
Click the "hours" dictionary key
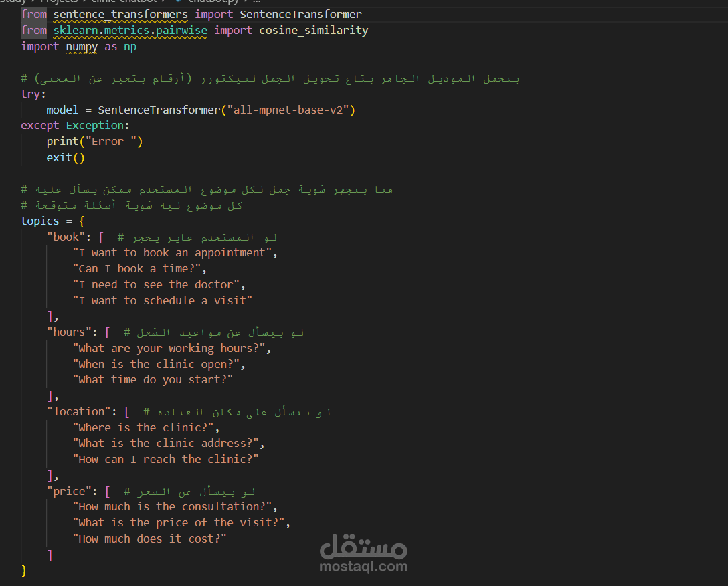[69, 332]
